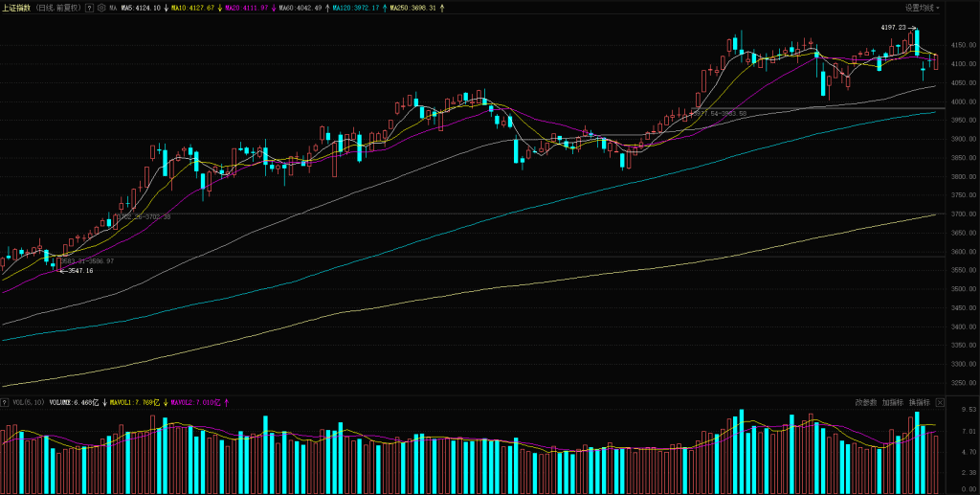The height and width of the screenshot is (495, 980).
Task: Select 换指标 to switch indicator
Action: (920, 403)
